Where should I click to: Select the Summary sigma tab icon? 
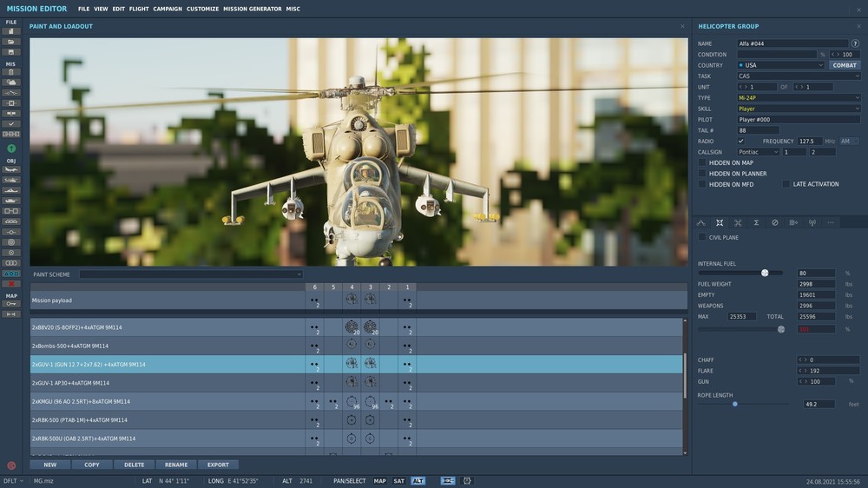pyautogui.click(x=756, y=222)
